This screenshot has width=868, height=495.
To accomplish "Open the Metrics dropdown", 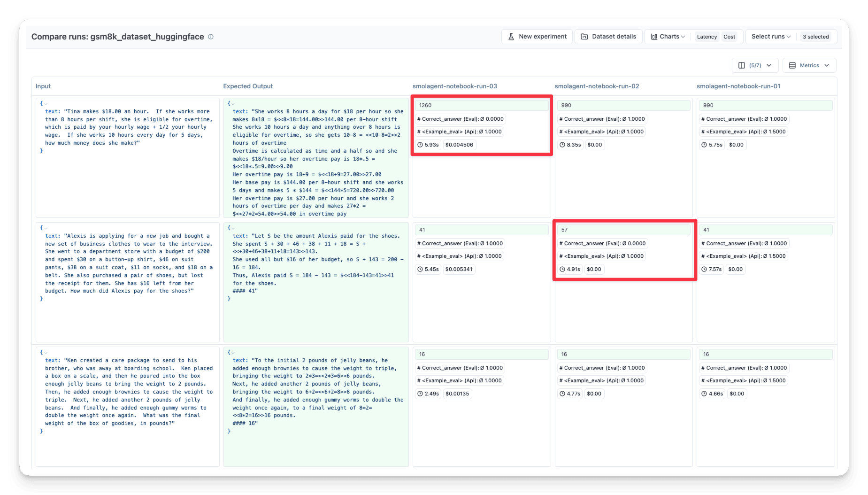I will coord(809,65).
